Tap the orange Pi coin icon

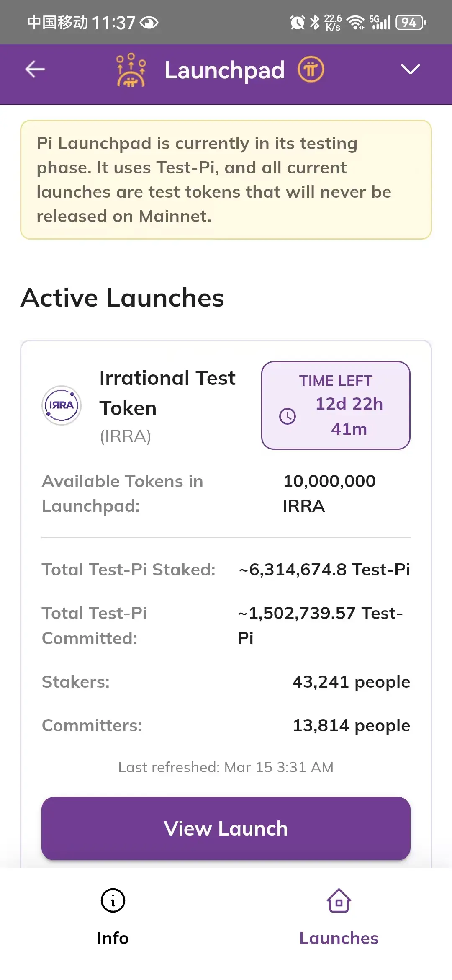311,70
